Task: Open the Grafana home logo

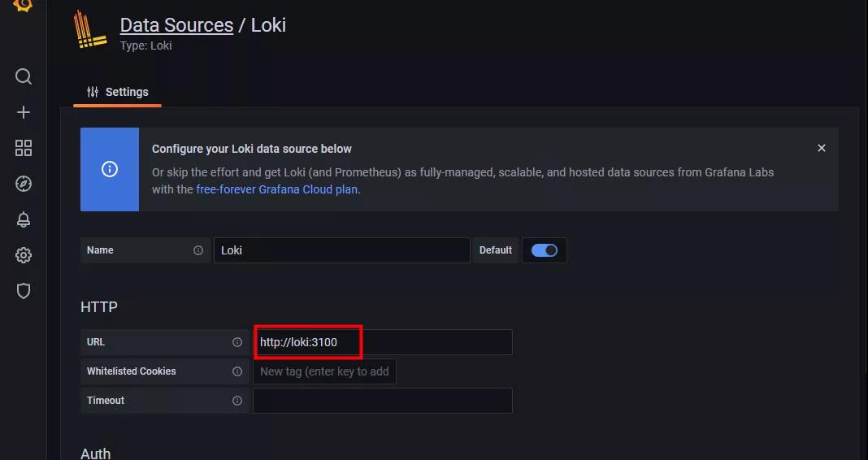Action: pos(24,5)
